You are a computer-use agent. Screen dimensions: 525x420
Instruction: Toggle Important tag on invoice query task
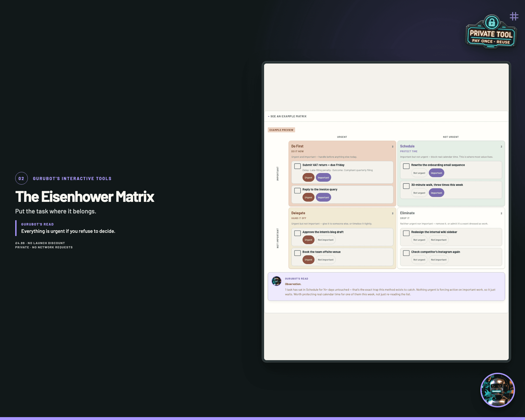[x=323, y=197]
